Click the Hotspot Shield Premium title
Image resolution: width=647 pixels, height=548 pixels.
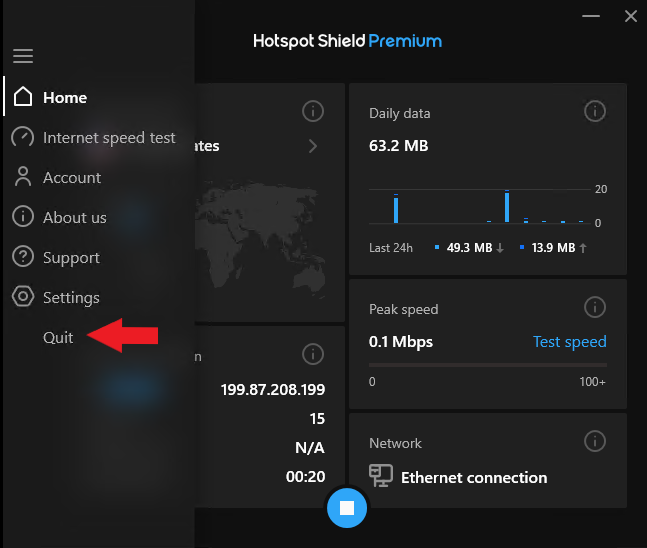[x=347, y=41]
